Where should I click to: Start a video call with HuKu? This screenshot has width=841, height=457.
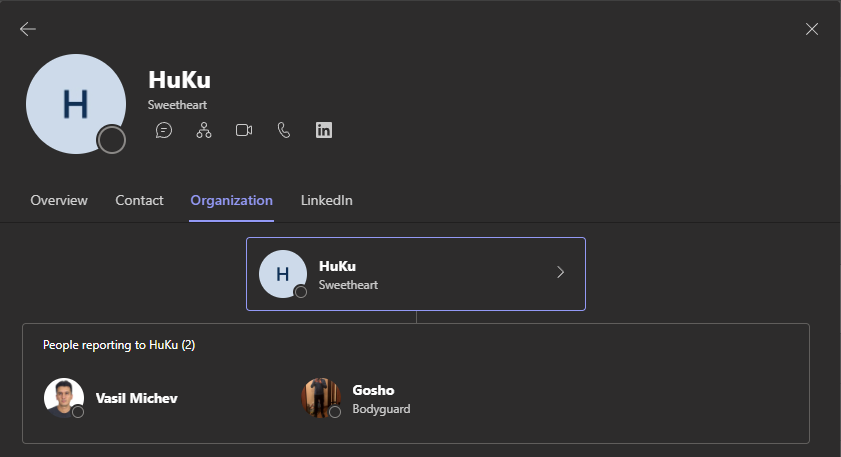click(x=244, y=130)
